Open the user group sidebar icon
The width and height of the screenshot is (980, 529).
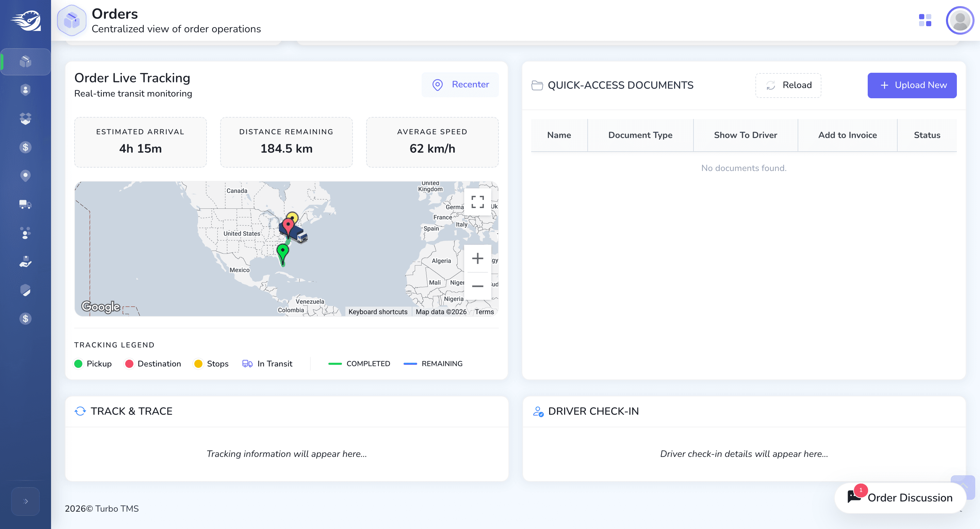point(25,233)
